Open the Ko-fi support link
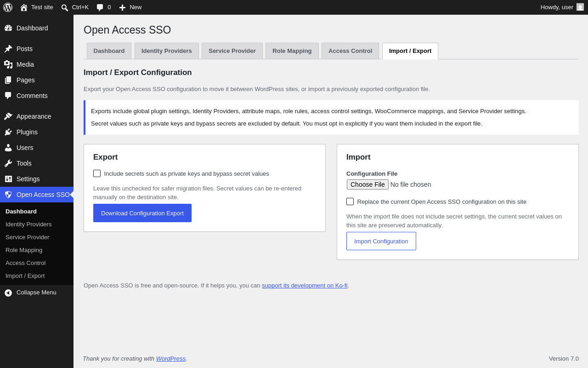Image resolution: width=588 pixels, height=368 pixels. point(305,285)
